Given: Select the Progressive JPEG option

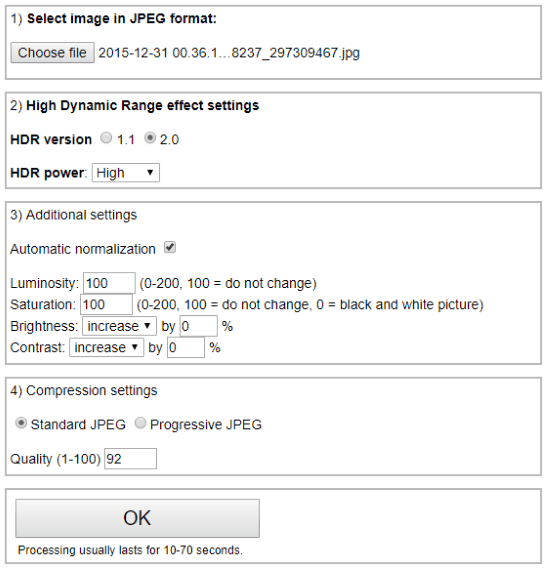Looking at the screenshot, I should (x=140, y=424).
